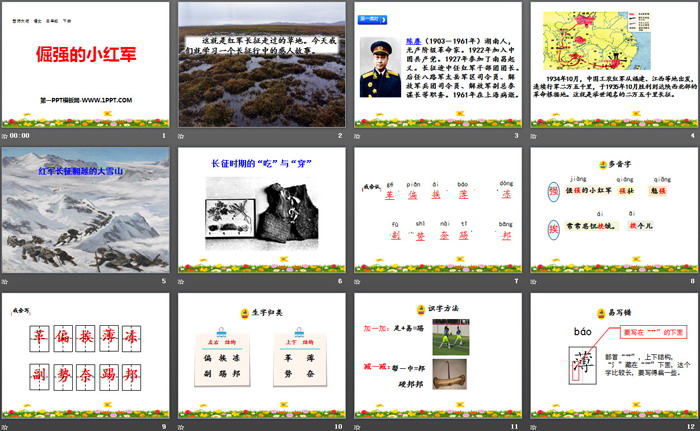Image resolution: width=700 pixels, height=431 pixels.
Task: Click slide number 7 label
Action: pos(517,281)
